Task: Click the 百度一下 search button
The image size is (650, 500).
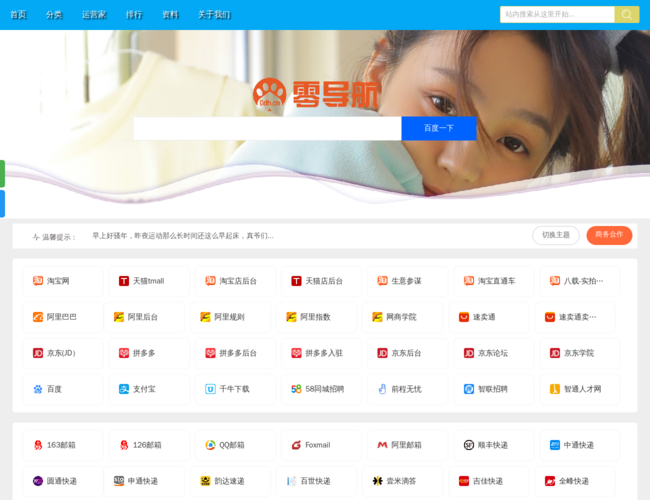Action: 439,128
